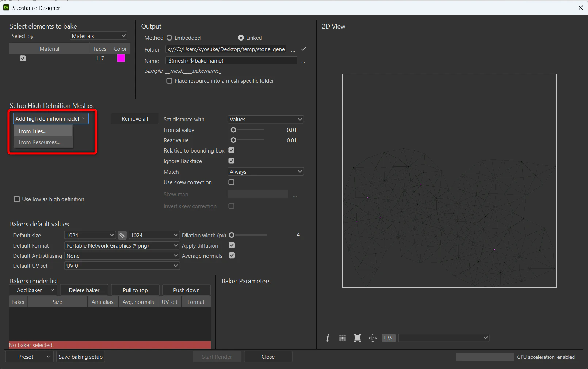Viewport: 588px width, 369px height.
Task: Click the Anti alias. column header
Action: (x=103, y=302)
